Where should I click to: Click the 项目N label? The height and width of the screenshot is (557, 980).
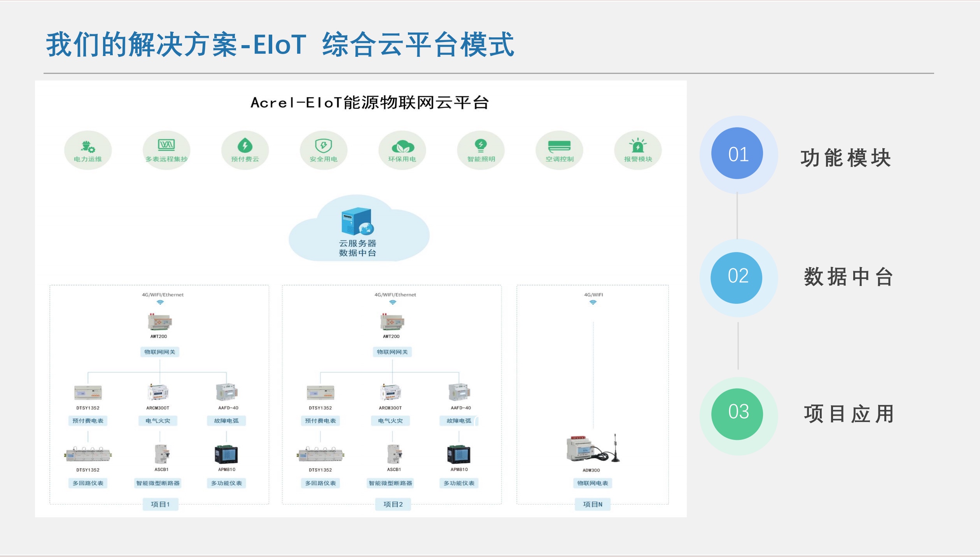tap(593, 504)
